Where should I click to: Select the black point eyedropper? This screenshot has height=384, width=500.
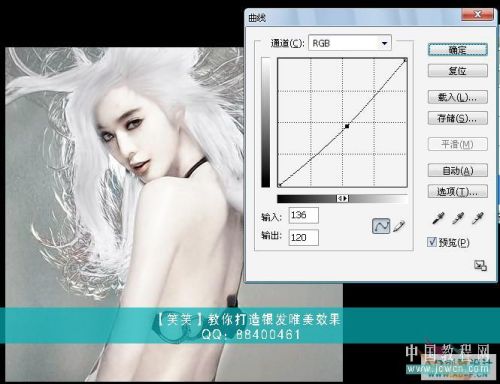[438, 218]
